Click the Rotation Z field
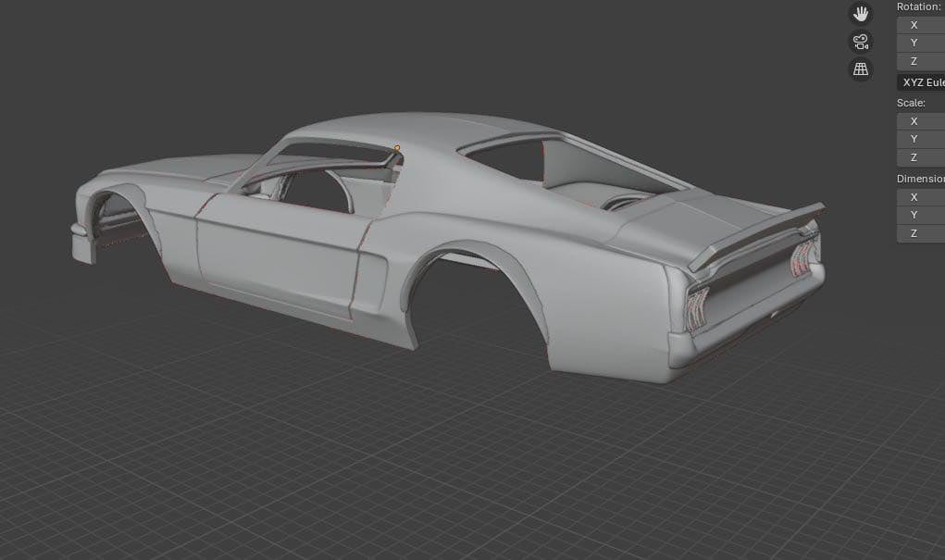Image resolution: width=945 pixels, height=560 pixels. 921,61
